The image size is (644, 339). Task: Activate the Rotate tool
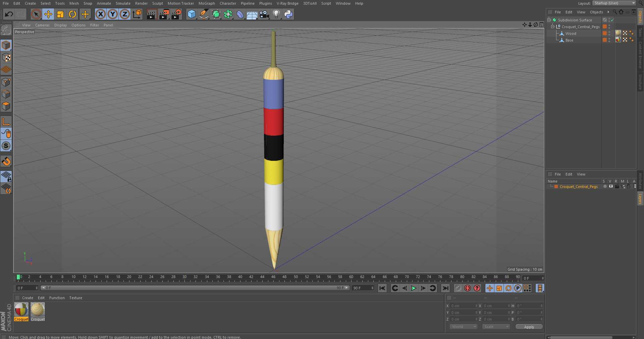pos(72,14)
